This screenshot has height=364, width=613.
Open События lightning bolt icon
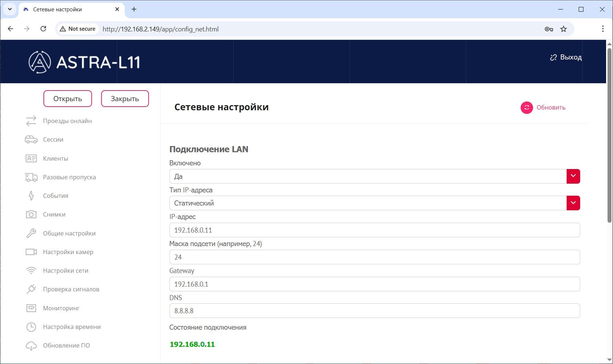(31, 196)
